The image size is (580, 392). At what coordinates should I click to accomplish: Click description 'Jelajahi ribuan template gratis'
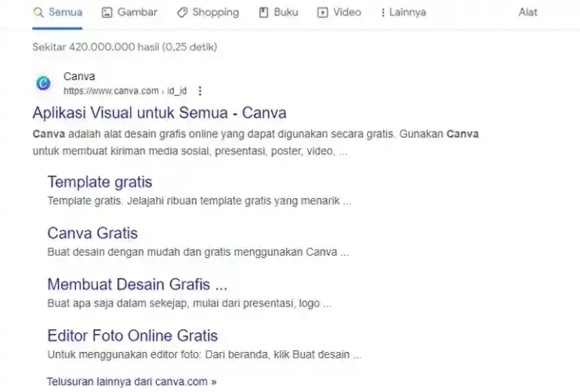[x=199, y=201]
